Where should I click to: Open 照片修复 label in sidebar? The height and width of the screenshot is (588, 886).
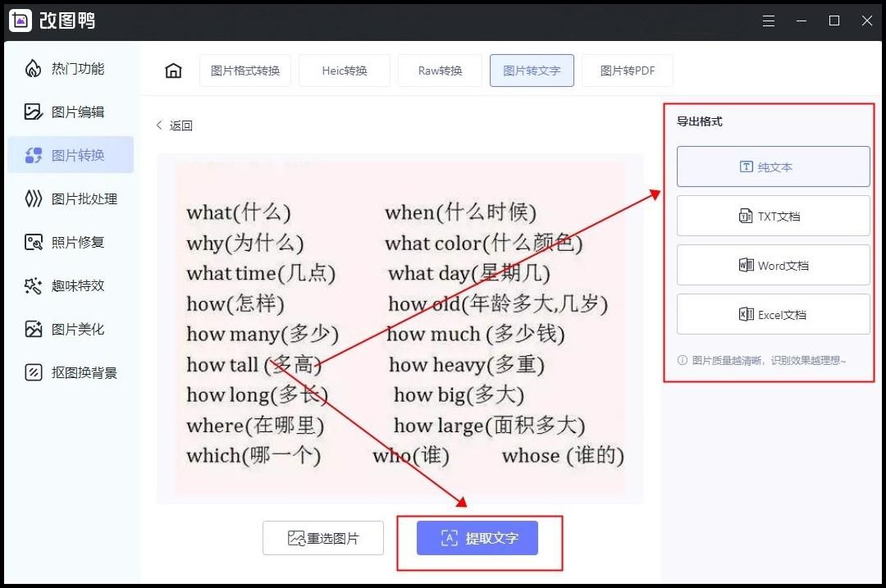pos(78,242)
